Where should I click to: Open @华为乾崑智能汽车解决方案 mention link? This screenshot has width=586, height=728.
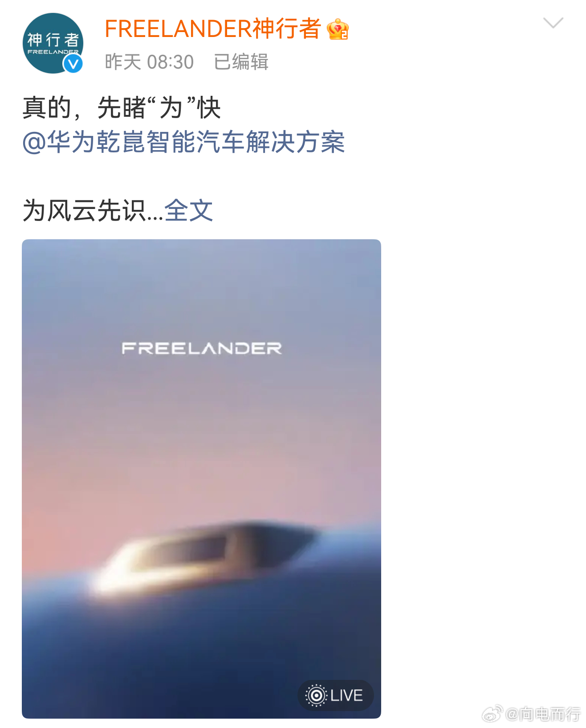tap(183, 143)
